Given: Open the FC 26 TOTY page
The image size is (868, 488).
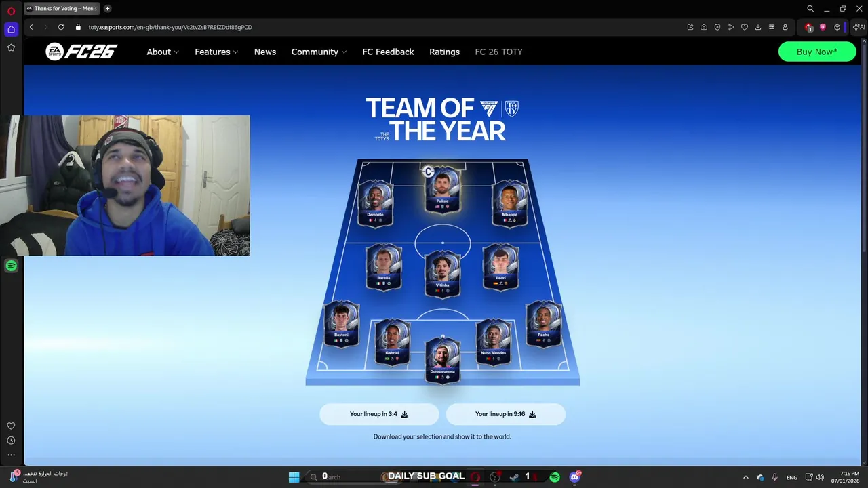Looking at the screenshot, I should pyautogui.click(x=498, y=52).
